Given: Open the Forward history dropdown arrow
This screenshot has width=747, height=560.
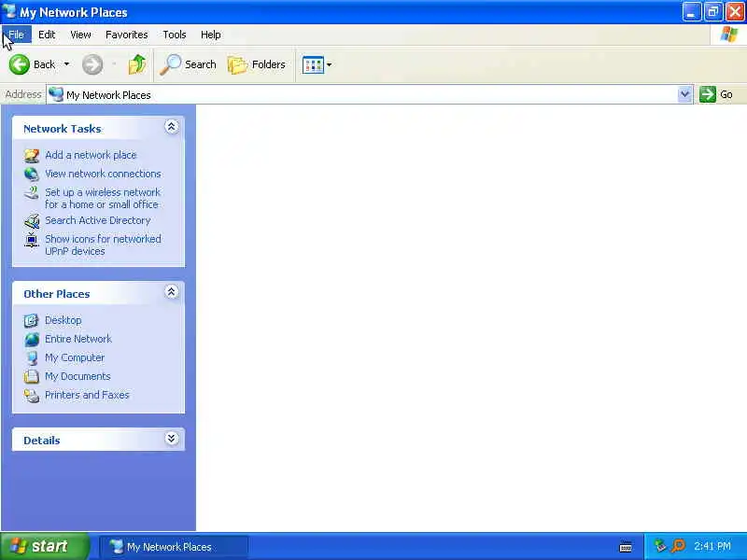Looking at the screenshot, I should (x=114, y=64).
